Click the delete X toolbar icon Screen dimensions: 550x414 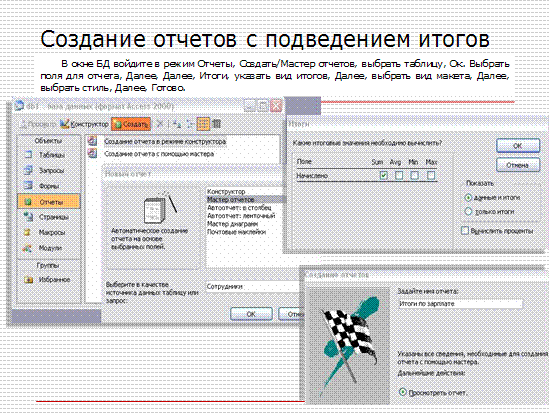click(x=160, y=124)
